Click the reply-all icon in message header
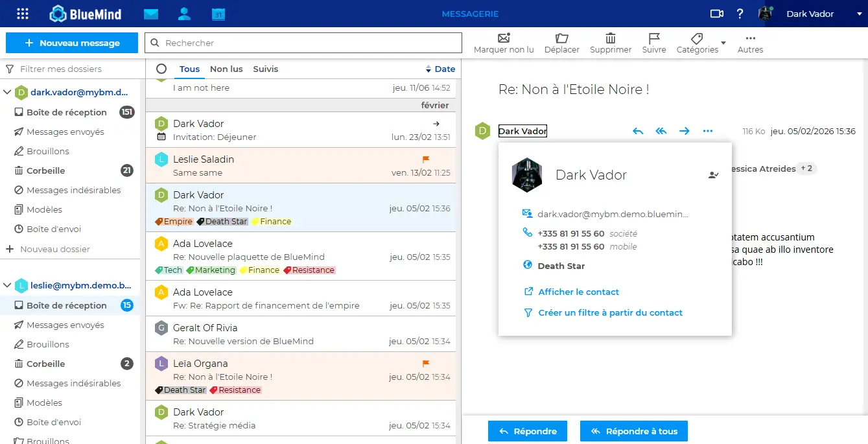The image size is (868, 444). click(661, 132)
